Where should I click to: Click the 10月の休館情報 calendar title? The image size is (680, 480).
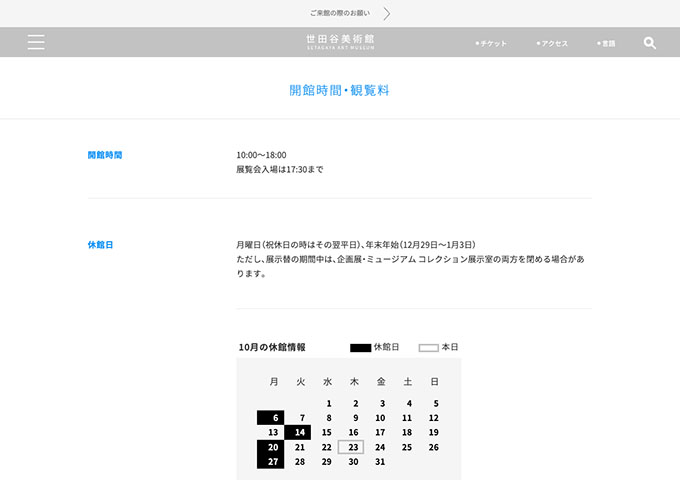click(x=272, y=347)
